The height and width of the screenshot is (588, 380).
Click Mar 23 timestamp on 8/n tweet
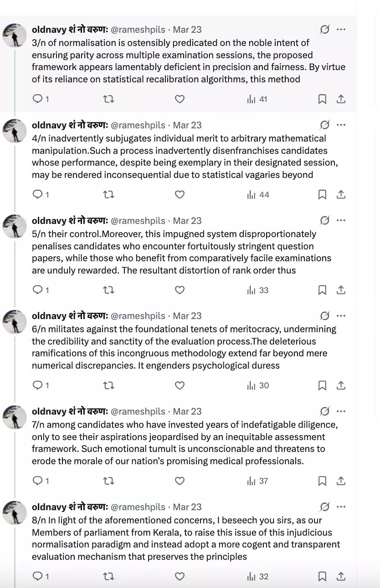(x=187, y=507)
